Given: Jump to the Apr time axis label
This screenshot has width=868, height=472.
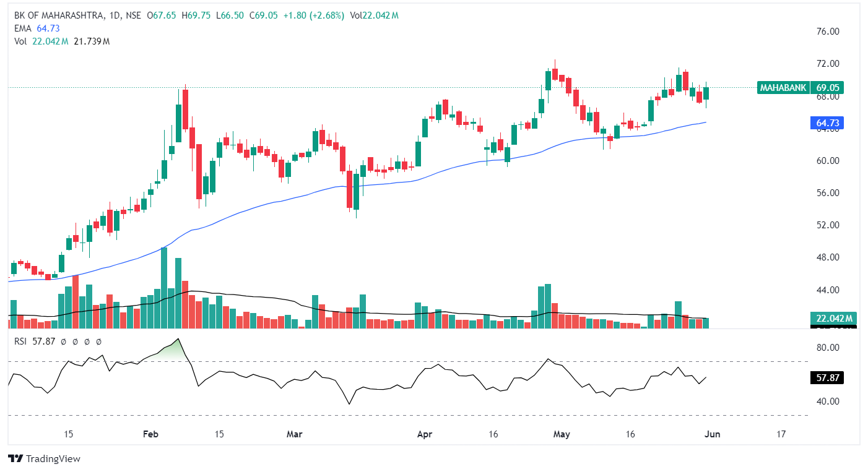Looking at the screenshot, I should [423, 434].
